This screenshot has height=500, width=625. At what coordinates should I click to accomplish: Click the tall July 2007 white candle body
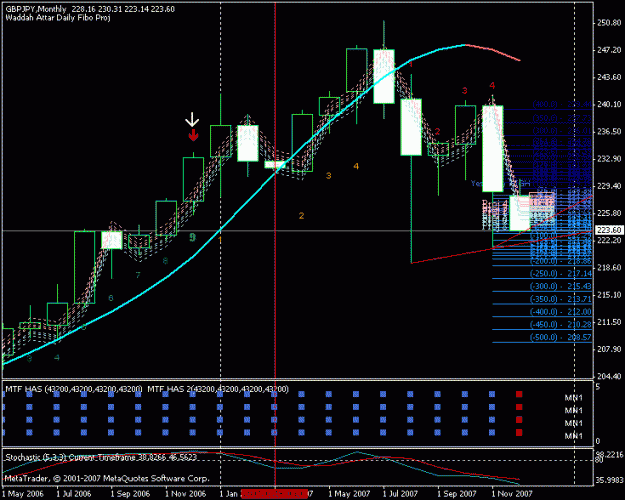[x=384, y=77]
